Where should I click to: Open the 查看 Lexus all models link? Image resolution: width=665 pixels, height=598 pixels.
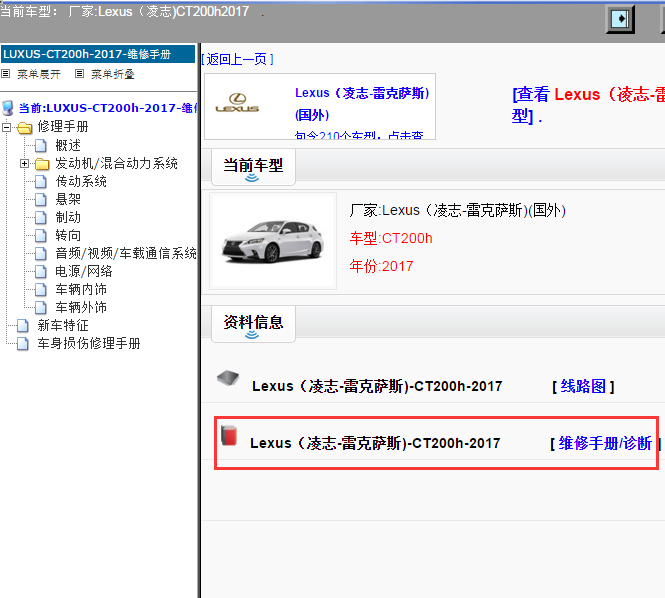pyautogui.click(x=588, y=105)
